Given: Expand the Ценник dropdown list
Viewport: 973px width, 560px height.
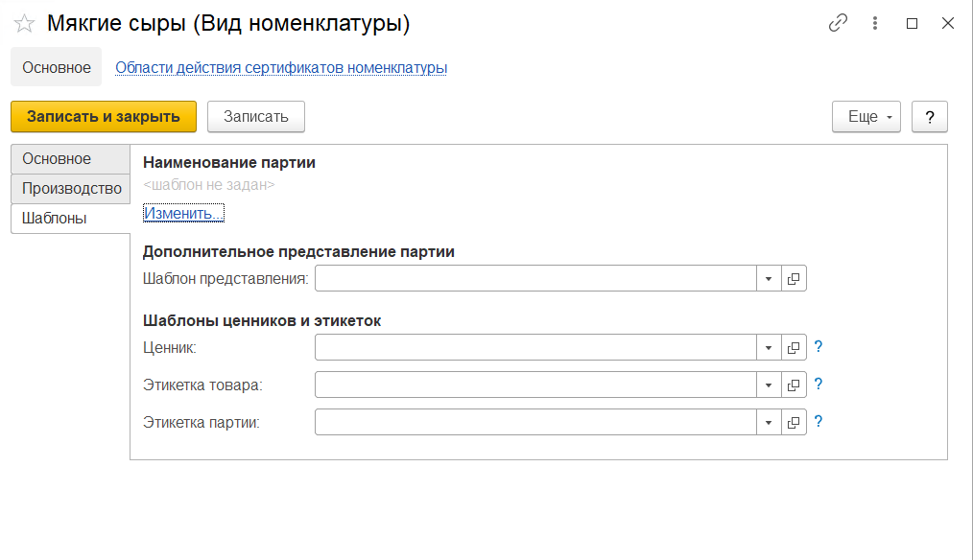Looking at the screenshot, I should [x=769, y=347].
